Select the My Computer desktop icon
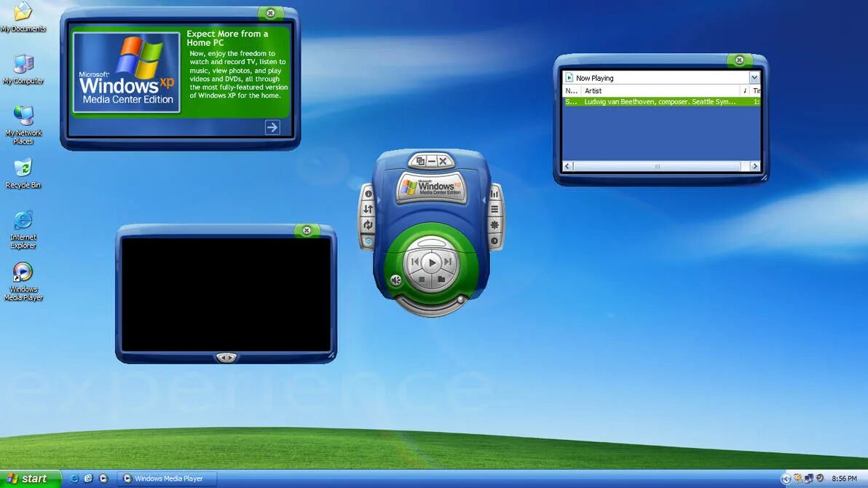Screen dimensions: 868x488 (23, 69)
